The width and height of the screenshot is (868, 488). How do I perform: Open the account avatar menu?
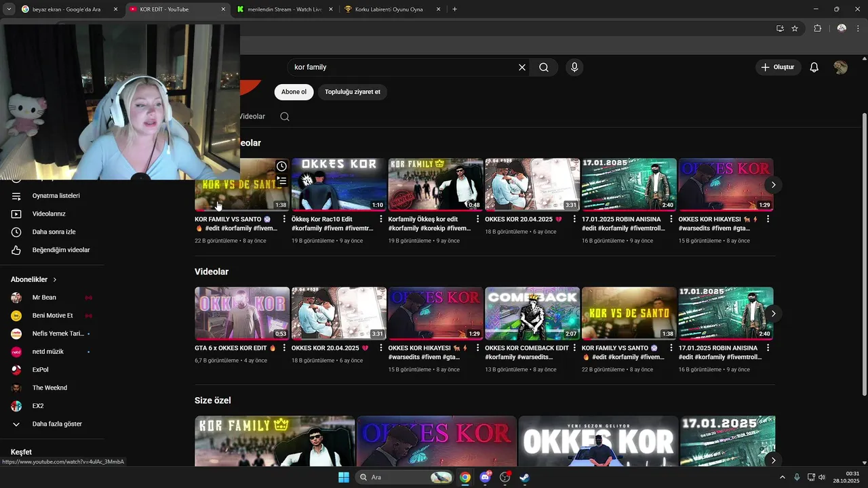(841, 67)
